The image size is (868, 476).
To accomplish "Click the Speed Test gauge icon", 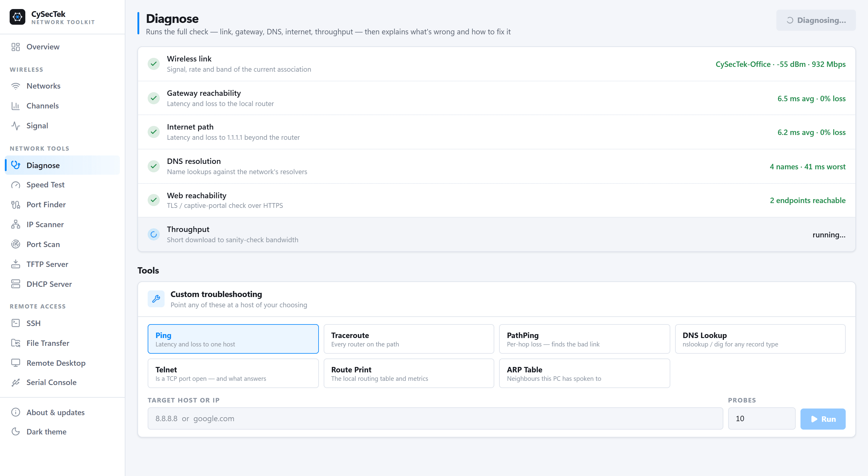I will [x=15, y=185].
